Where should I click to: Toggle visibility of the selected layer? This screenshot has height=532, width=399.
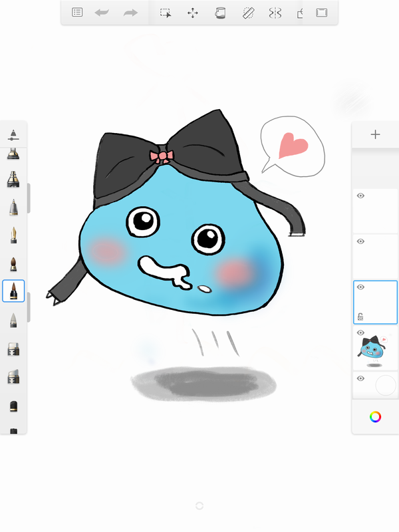360,287
